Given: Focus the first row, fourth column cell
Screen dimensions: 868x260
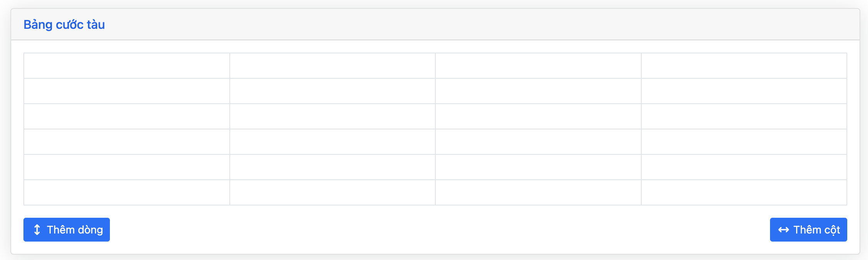Looking at the screenshot, I should [744, 66].
